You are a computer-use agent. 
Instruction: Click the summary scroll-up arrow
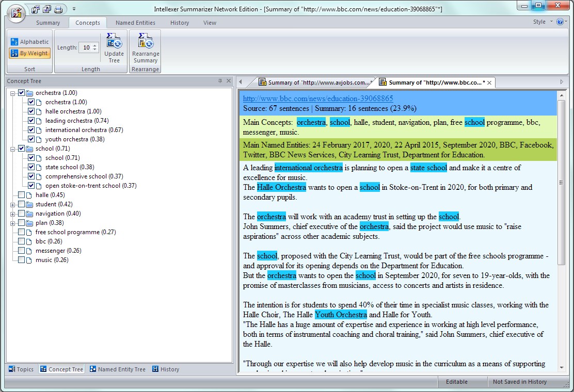(562, 95)
